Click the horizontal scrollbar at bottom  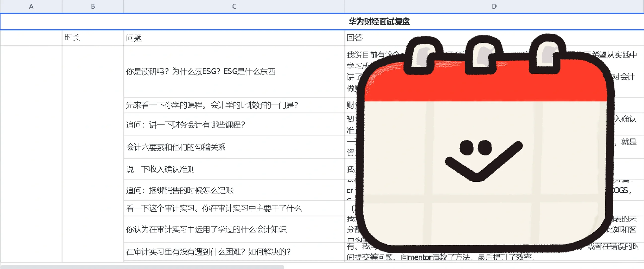point(143,267)
